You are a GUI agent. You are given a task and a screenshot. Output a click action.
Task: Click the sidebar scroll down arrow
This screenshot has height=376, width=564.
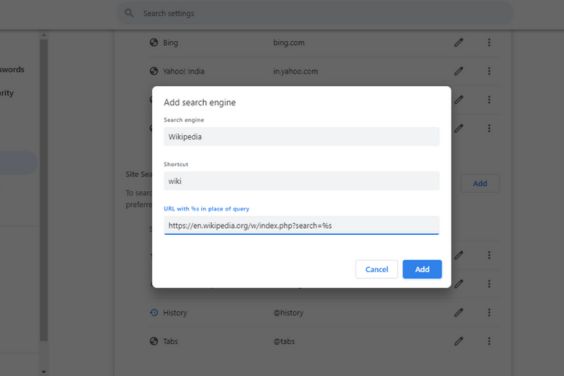[x=44, y=372]
